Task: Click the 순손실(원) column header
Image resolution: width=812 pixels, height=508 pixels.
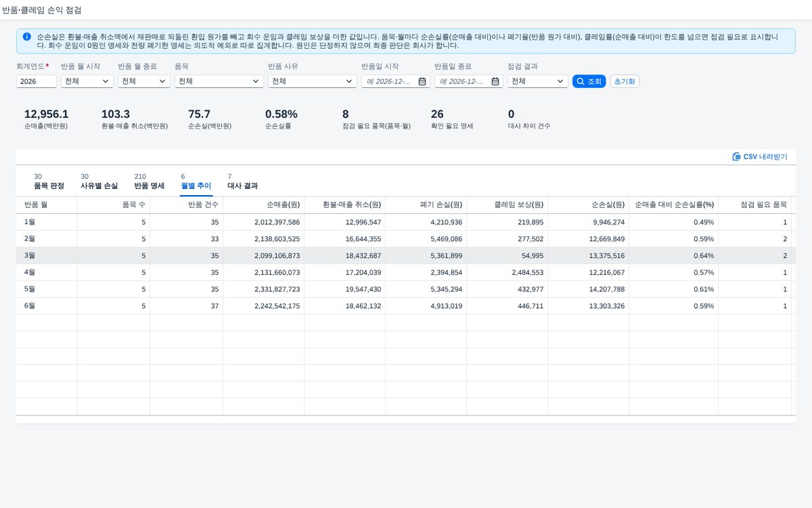Action: click(589, 205)
